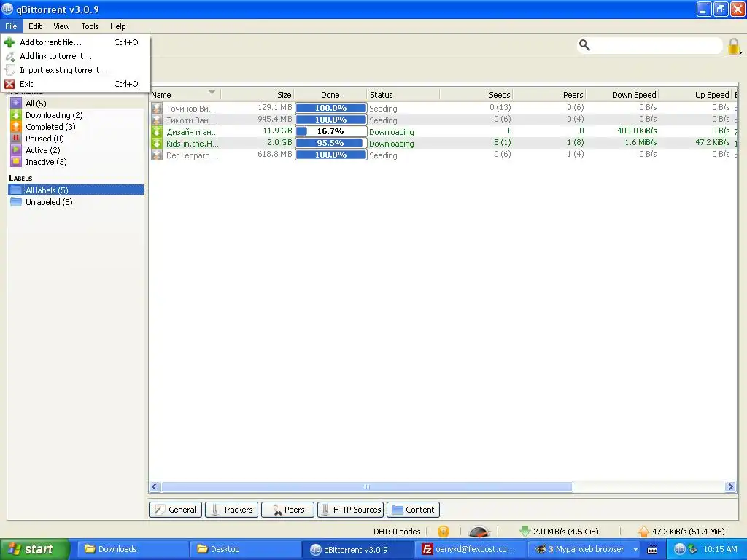Sort by the Up Speed column header

[x=694, y=95]
